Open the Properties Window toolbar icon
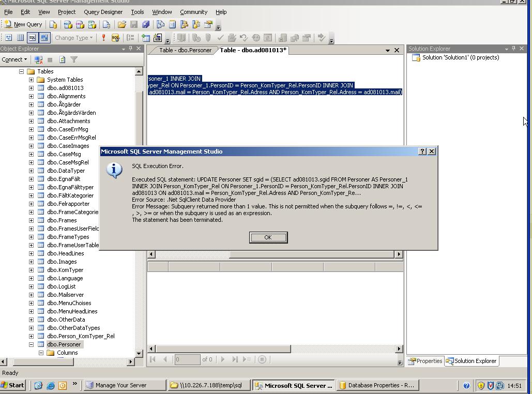 tap(208, 24)
